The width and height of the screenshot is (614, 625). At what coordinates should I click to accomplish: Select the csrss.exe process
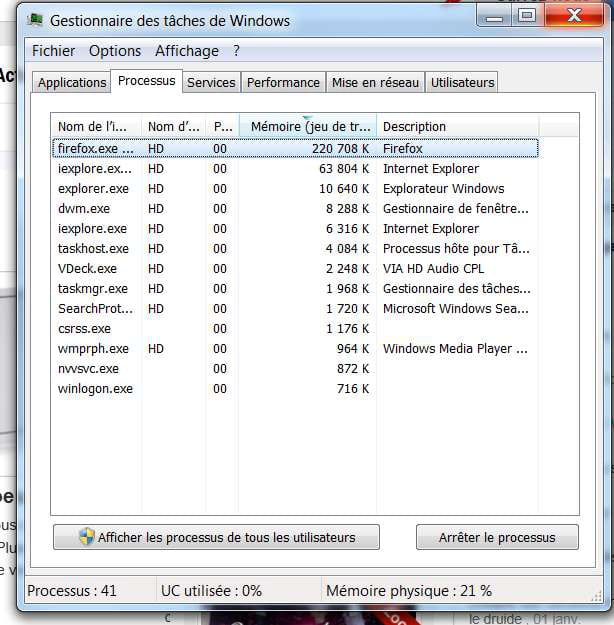[295, 328]
